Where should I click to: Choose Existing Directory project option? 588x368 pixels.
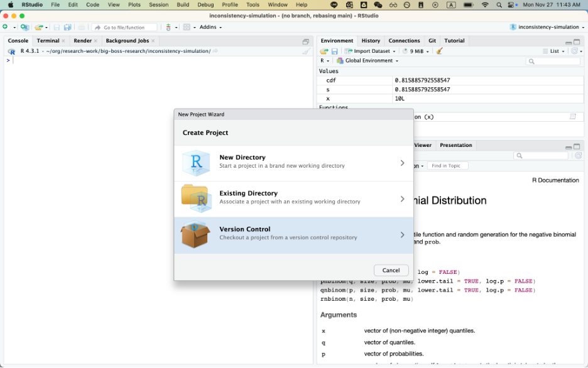click(x=293, y=199)
